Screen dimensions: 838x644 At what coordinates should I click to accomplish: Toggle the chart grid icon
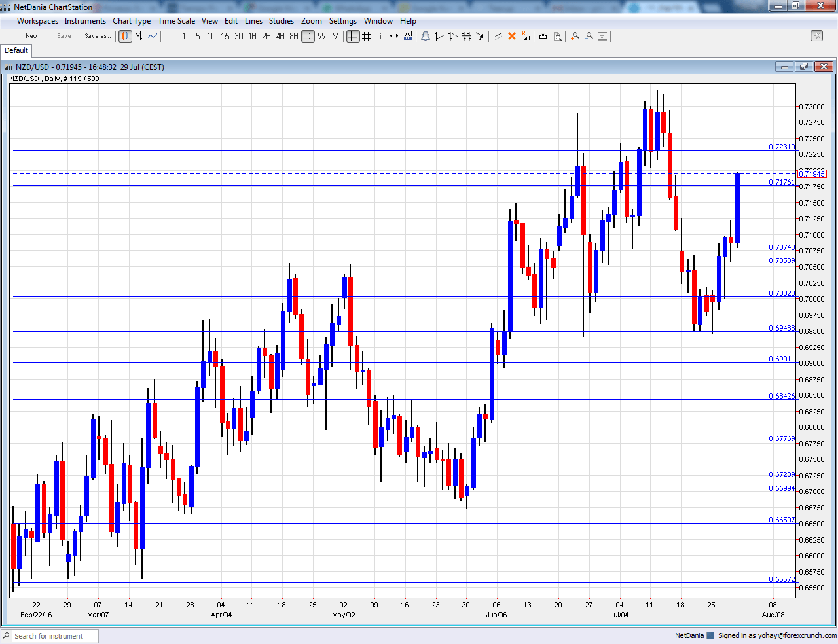click(x=367, y=36)
